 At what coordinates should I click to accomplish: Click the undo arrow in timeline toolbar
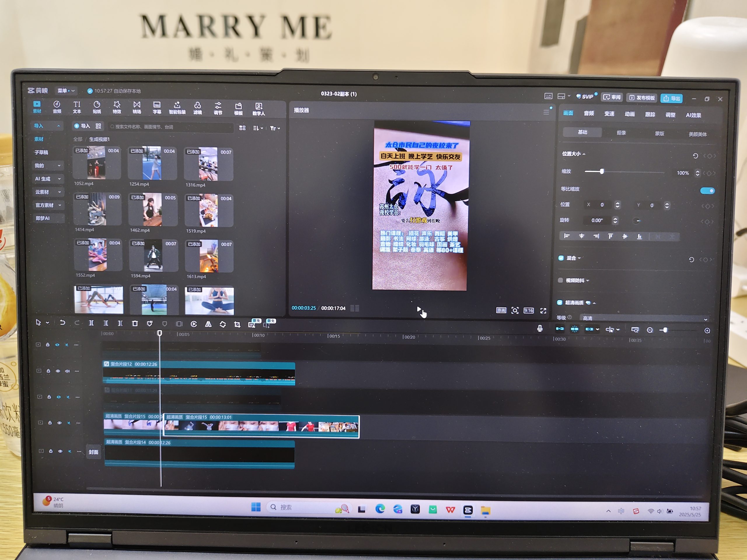(x=62, y=322)
